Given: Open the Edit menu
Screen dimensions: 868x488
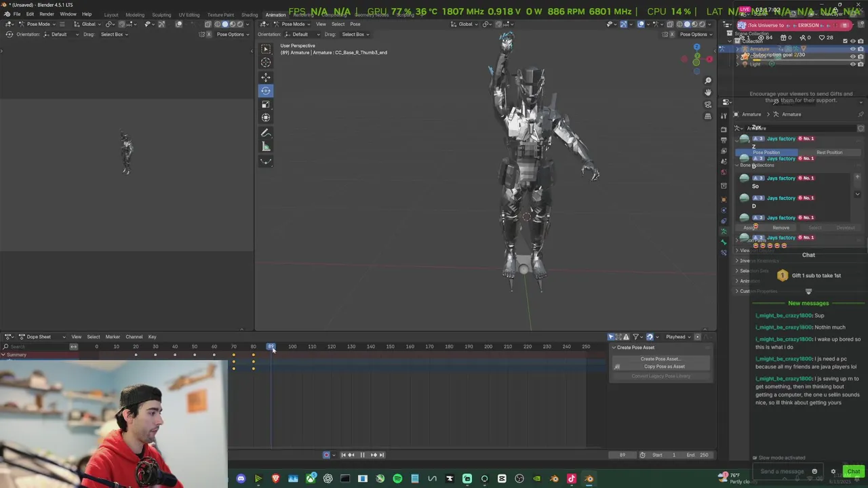Looking at the screenshot, I should coord(30,14).
